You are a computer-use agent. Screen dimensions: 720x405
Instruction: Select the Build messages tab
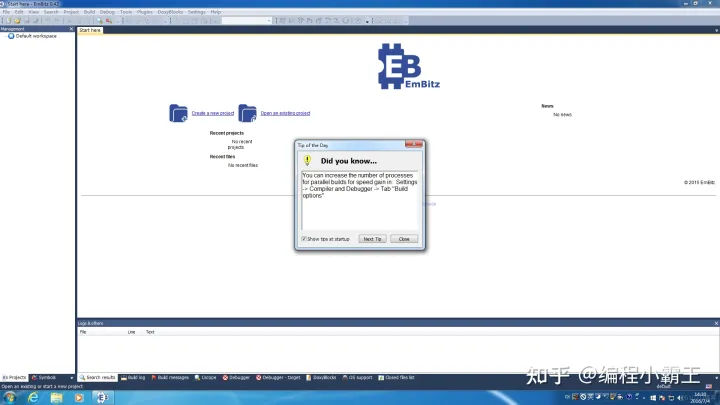pos(170,378)
